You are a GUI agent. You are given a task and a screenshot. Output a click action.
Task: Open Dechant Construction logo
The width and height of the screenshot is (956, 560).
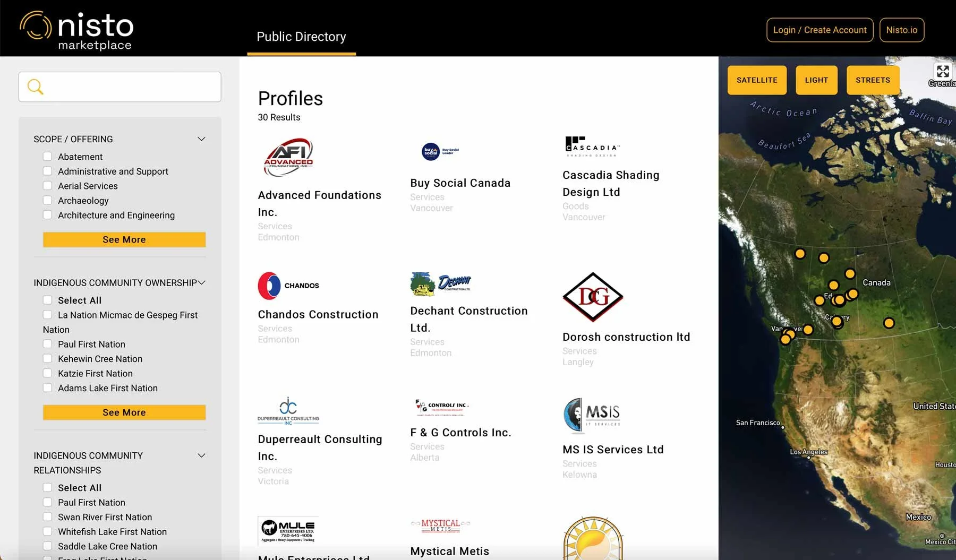pyautogui.click(x=441, y=284)
